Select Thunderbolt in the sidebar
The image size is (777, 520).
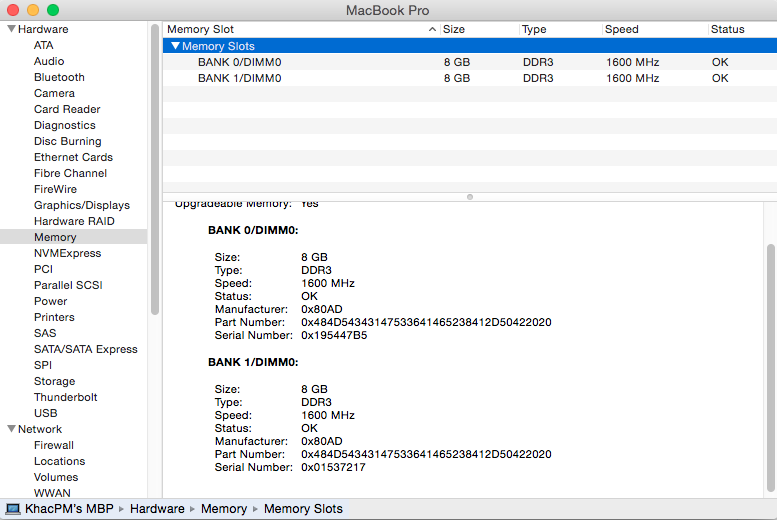[65, 397]
